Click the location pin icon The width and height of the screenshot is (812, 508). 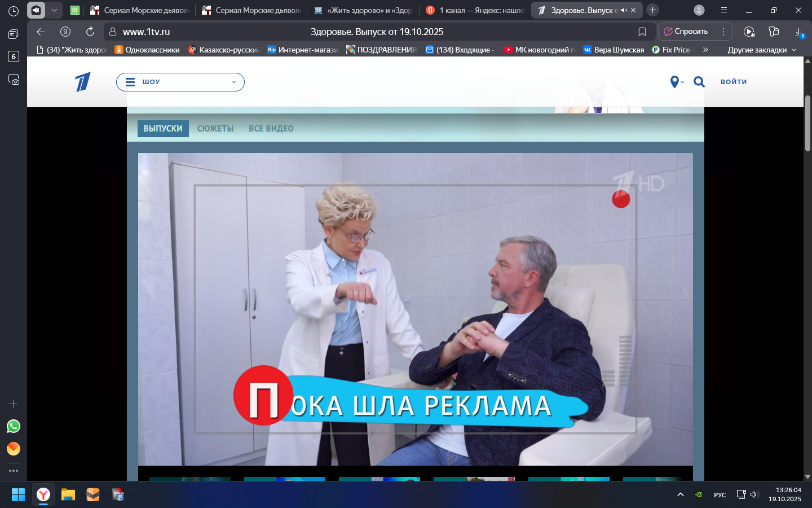pos(674,82)
